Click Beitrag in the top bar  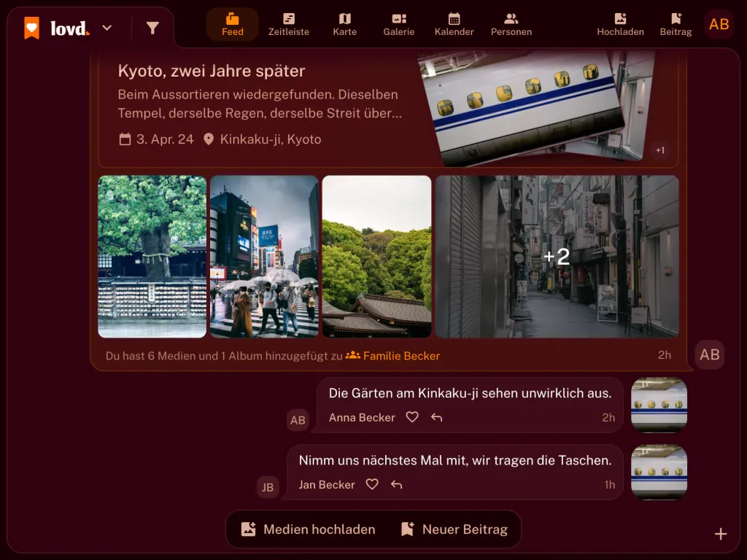click(676, 25)
